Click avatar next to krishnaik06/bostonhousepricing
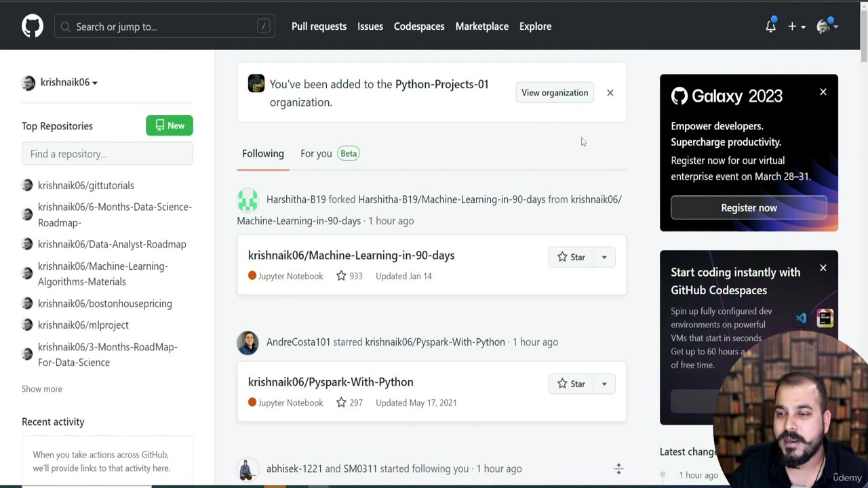The width and height of the screenshot is (868, 488). pyautogui.click(x=27, y=304)
